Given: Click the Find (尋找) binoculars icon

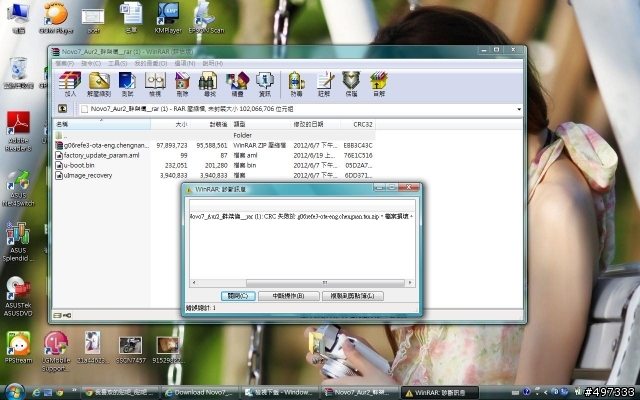Looking at the screenshot, I should 209,84.
